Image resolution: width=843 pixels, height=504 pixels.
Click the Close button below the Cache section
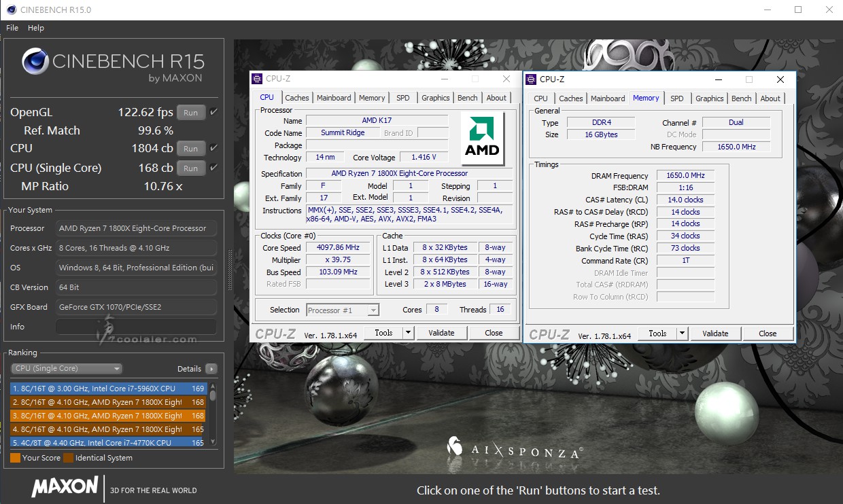tap(494, 333)
